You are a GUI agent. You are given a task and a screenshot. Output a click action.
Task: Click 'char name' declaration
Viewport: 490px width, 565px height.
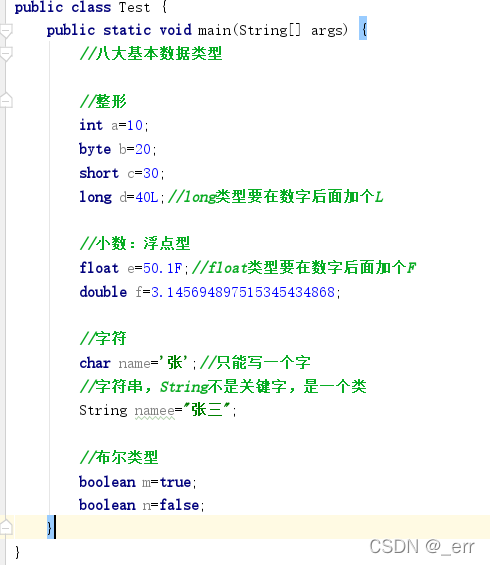(138, 363)
